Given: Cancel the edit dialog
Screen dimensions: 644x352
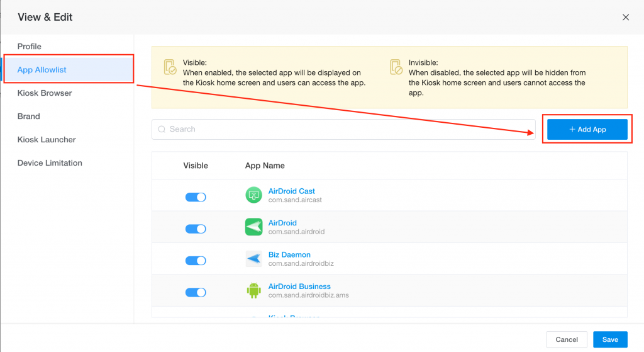Looking at the screenshot, I should point(567,339).
